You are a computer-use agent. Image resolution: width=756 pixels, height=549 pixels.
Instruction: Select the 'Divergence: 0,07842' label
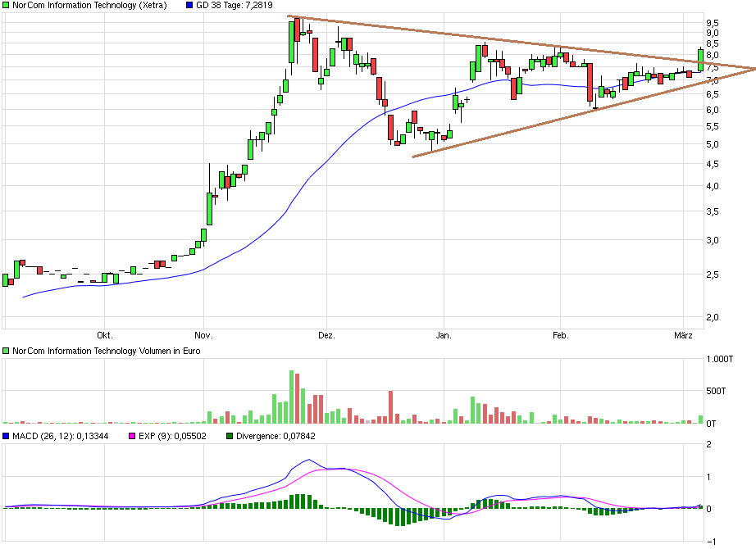(x=276, y=436)
